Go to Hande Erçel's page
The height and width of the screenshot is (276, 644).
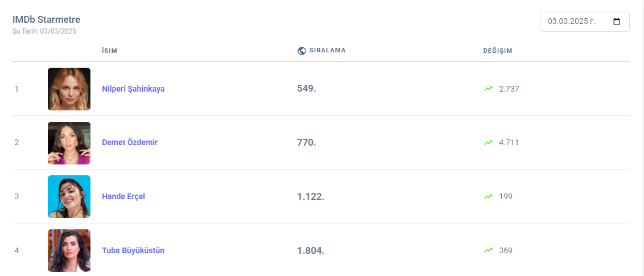[x=123, y=196]
